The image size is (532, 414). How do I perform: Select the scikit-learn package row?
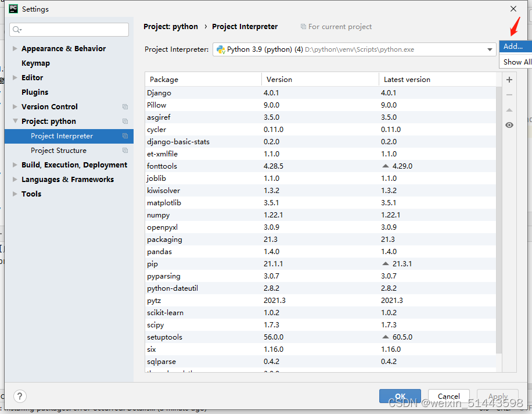320,313
